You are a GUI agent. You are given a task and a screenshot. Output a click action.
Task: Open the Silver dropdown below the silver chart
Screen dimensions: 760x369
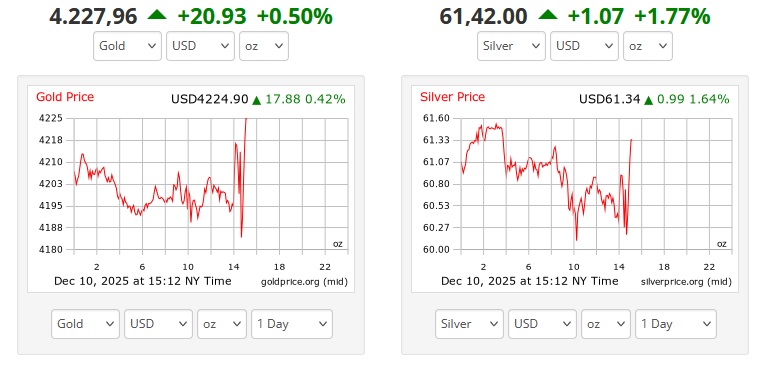click(x=469, y=324)
